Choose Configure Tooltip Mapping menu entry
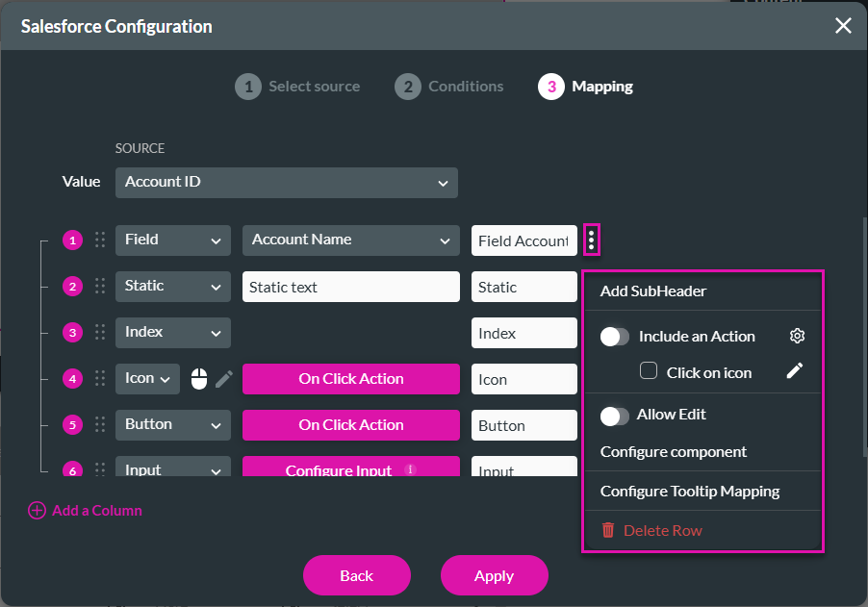868x607 pixels. 689,491
